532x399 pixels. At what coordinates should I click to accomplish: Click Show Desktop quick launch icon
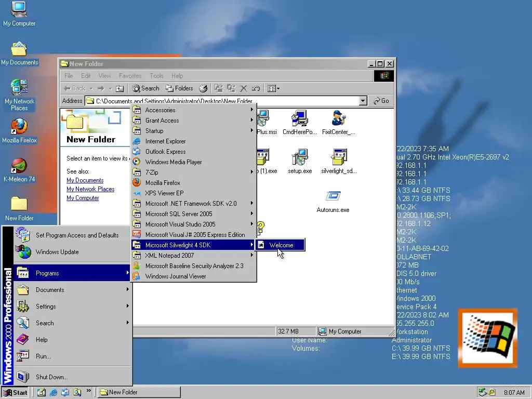tap(42, 393)
